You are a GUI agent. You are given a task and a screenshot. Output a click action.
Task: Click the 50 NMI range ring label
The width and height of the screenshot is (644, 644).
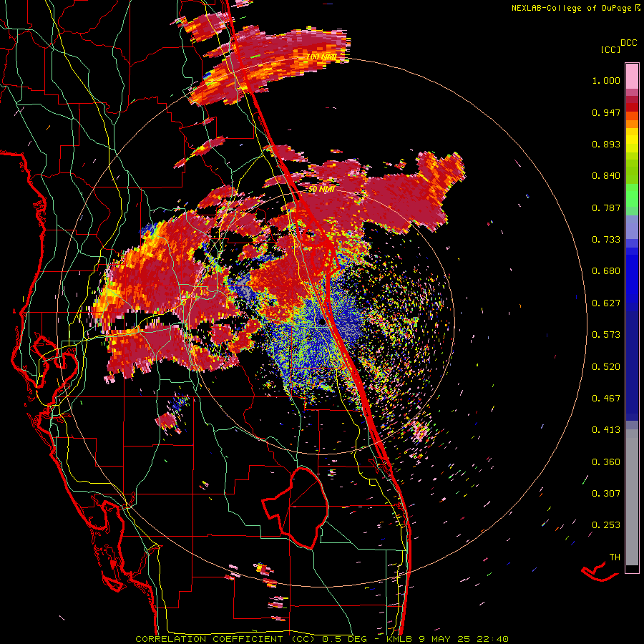click(321, 190)
